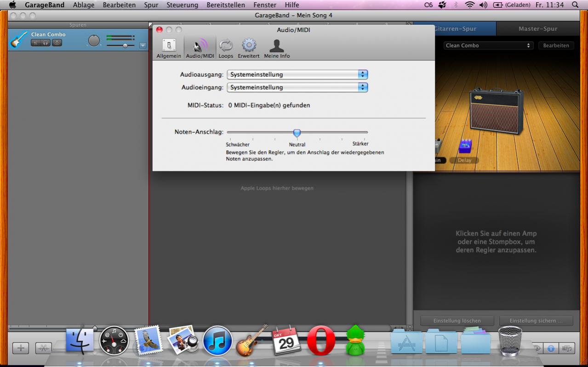Open the track editor scissors button
This screenshot has height=367, width=588.
pos(44,348)
